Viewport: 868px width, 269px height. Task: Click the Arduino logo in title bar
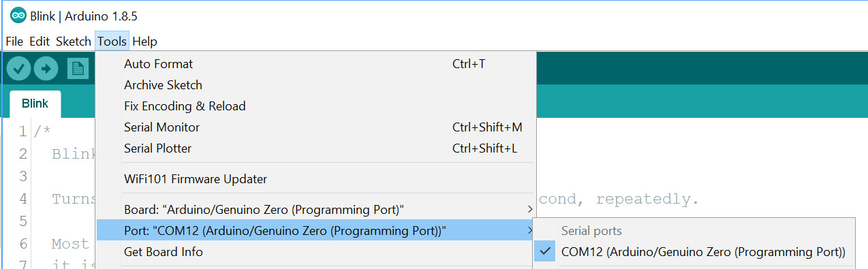pos(18,16)
